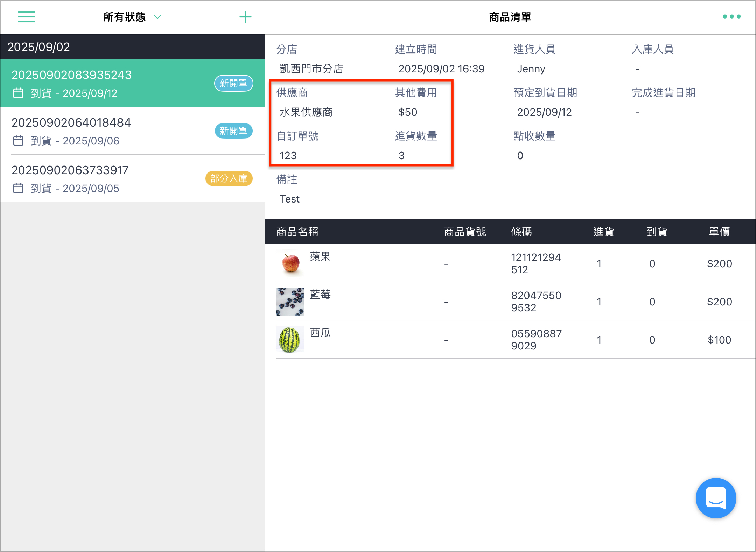Click calendar icon for arrival 2025/09/06
This screenshot has width=756, height=552.
18,141
